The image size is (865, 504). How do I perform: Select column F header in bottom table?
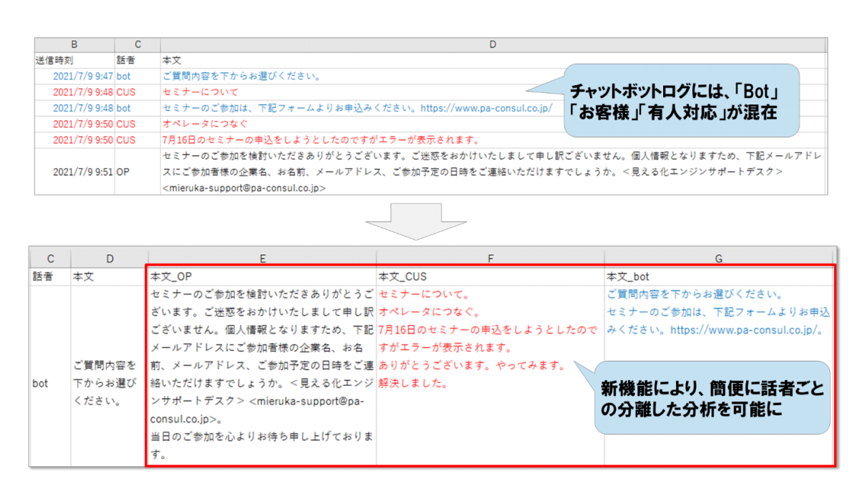[x=491, y=259]
